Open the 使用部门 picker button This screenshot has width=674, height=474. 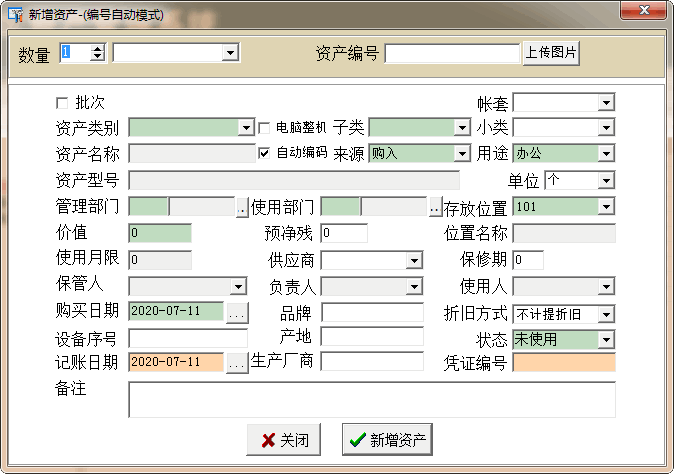(435, 208)
